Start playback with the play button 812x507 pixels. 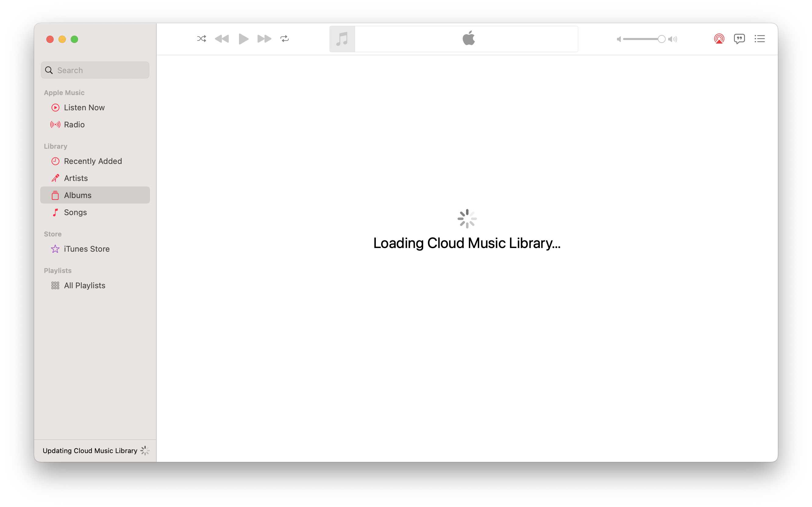pos(244,39)
